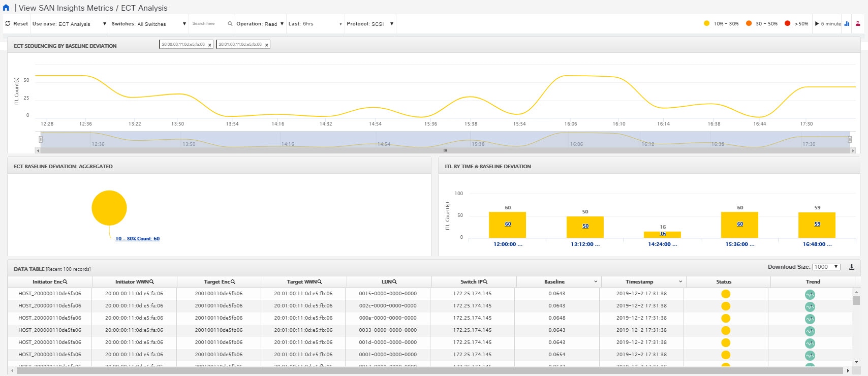Click the red stamp icon at top right
The width and height of the screenshot is (868, 376).
pyautogui.click(x=858, y=24)
